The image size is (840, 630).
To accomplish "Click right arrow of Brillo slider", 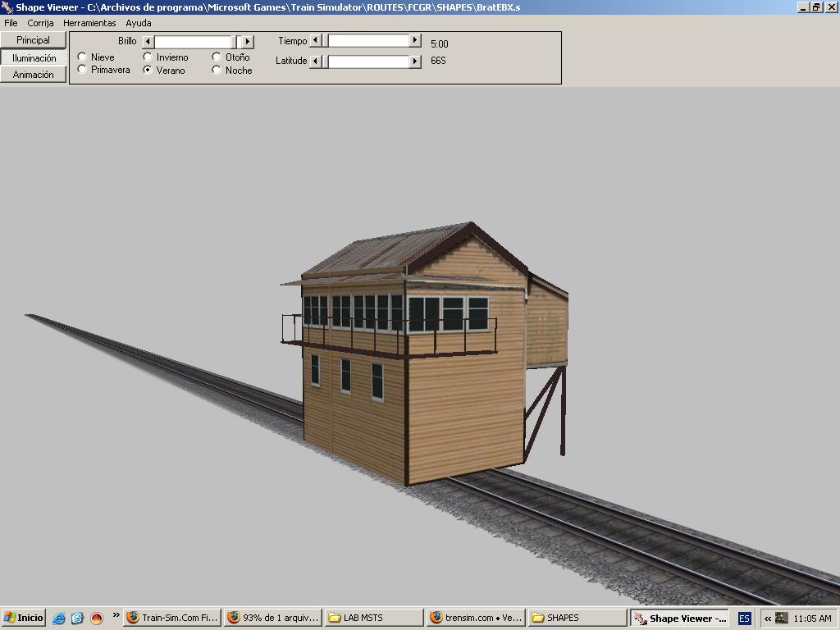I will point(248,42).
